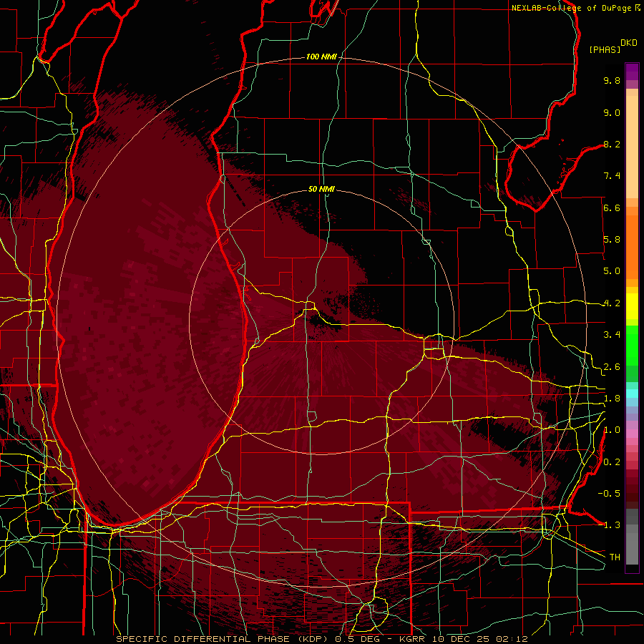Image resolution: width=644 pixels, height=644 pixels.
Task: Click the DKD label above the color scale
Action: tap(629, 43)
